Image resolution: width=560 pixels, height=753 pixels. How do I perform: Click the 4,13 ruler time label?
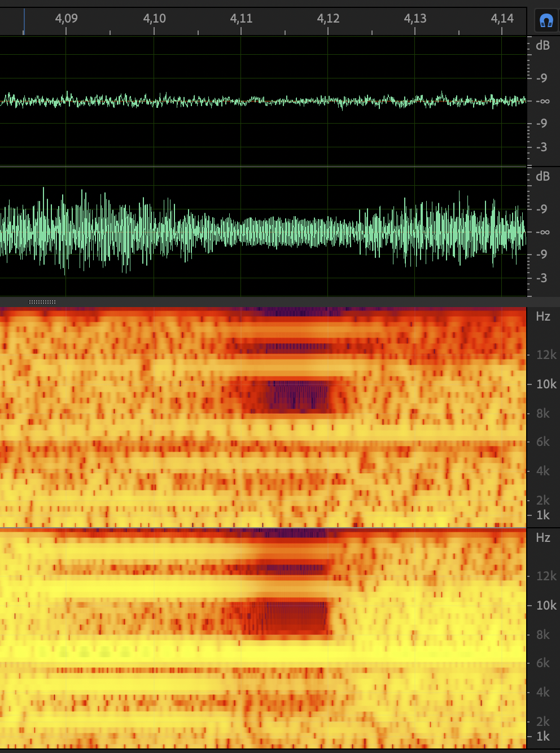coord(415,19)
